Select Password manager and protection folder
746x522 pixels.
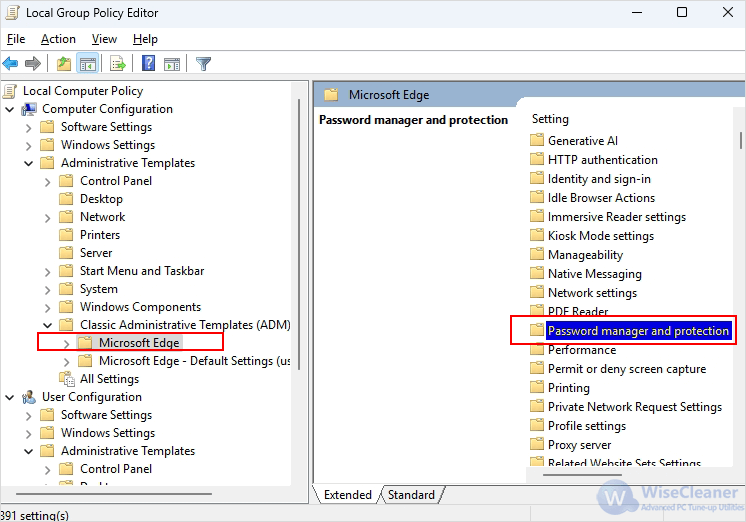(x=638, y=331)
